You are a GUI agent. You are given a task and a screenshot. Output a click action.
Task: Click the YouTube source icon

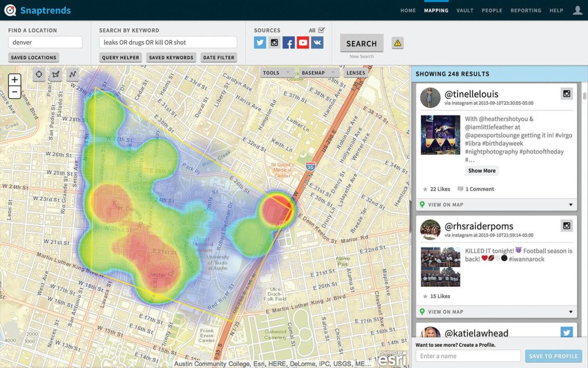[303, 43]
